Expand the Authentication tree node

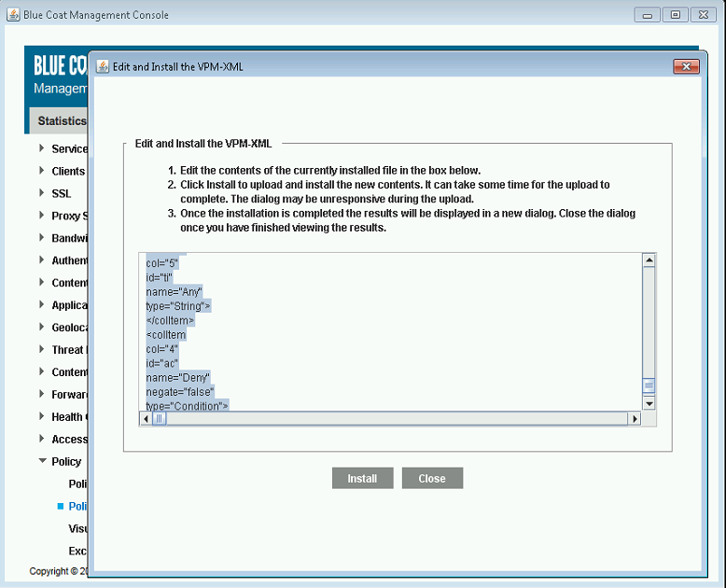42,259
